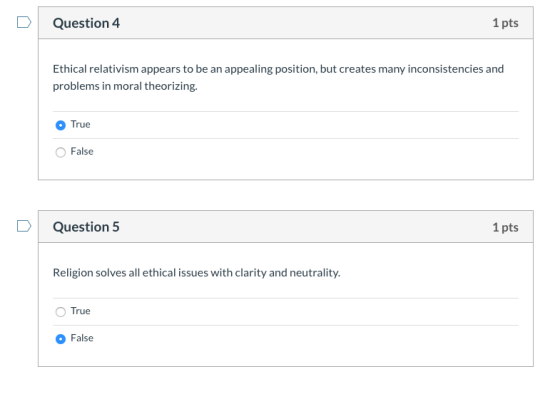This screenshot has height=394, width=560.
Task: Flag Question 4 using the flag icon
Action: tap(24, 22)
